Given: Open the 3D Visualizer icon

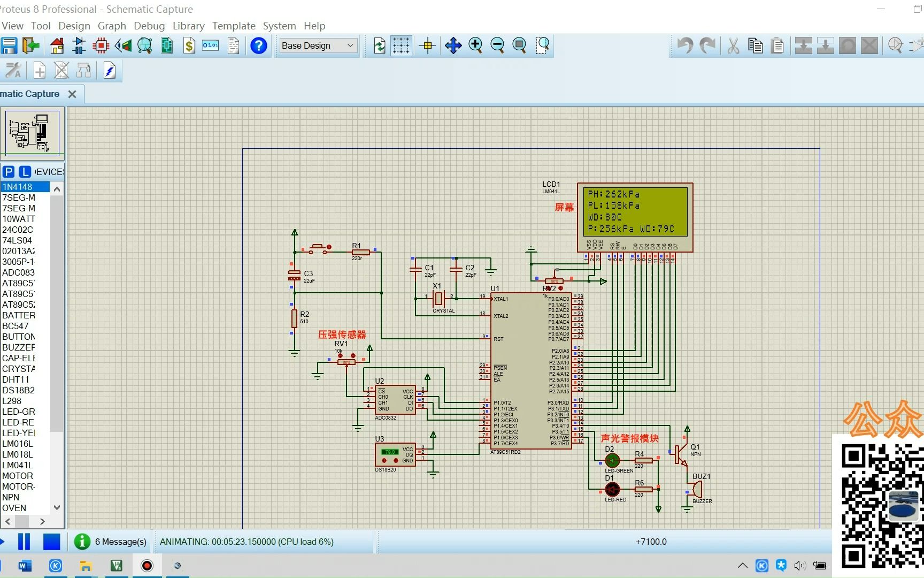Looking at the screenshot, I should click(123, 45).
